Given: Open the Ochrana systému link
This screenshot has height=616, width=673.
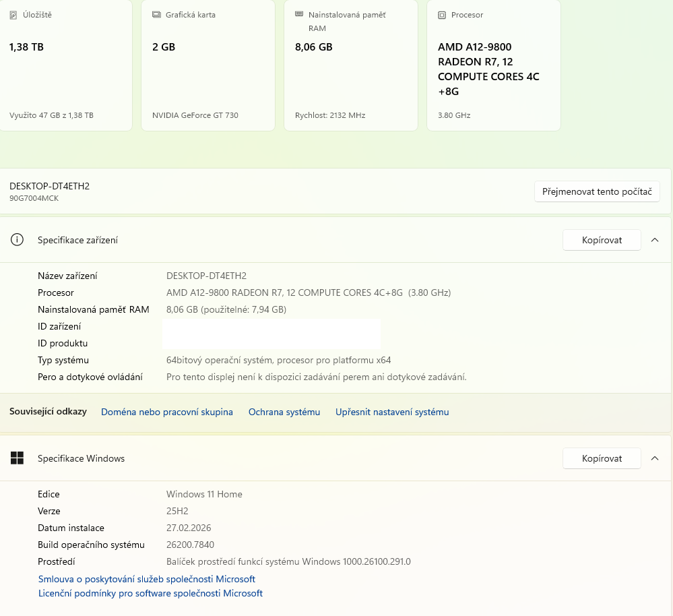Looking at the screenshot, I should pyautogui.click(x=284, y=412).
